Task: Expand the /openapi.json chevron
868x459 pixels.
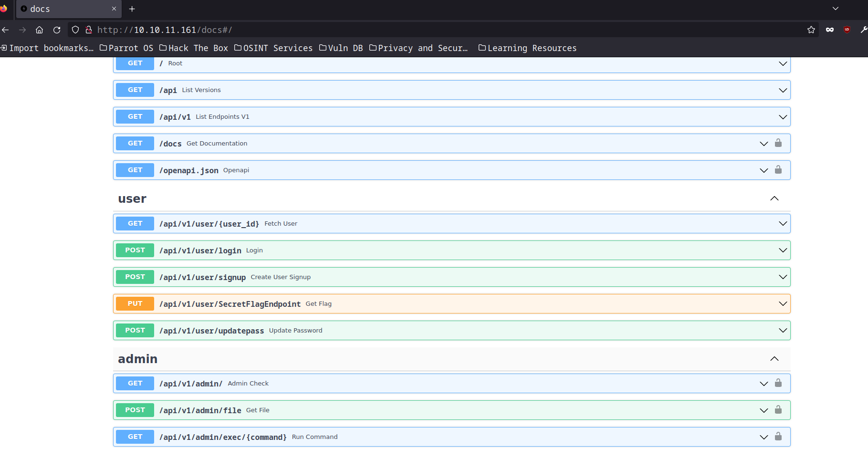Action: coord(764,170)
